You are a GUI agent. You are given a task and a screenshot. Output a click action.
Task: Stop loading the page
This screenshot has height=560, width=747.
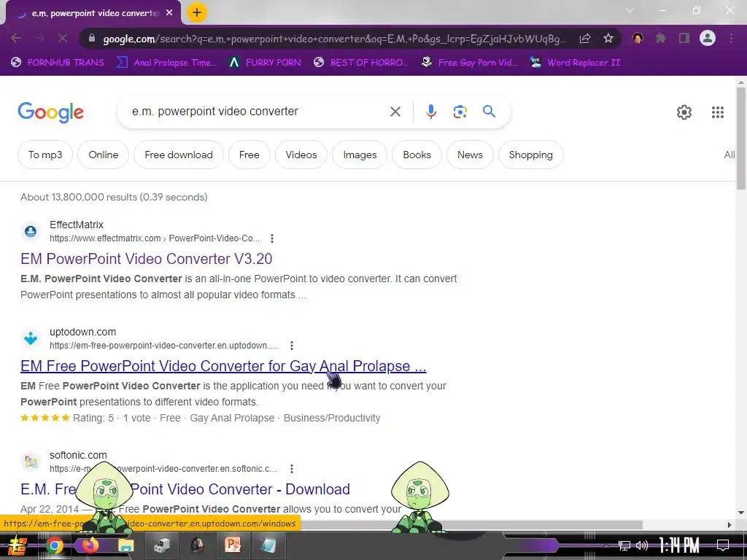point(63,38)
